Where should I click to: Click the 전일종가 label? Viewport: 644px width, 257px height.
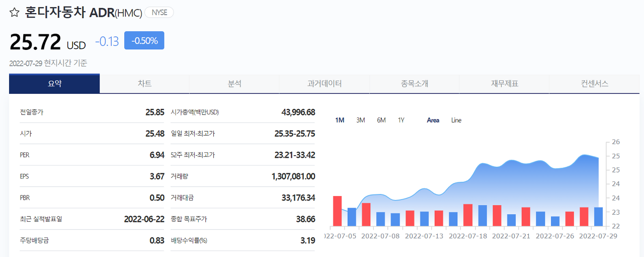coord(31,112)
